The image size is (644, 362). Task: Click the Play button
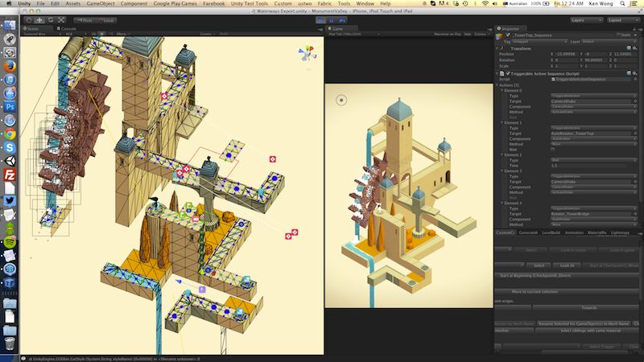point(320,20)
